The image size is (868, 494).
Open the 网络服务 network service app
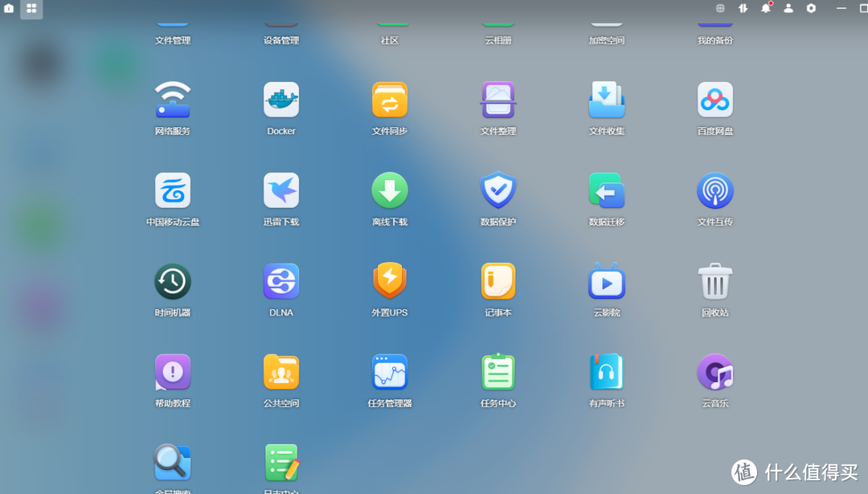[x=173, y=100]
